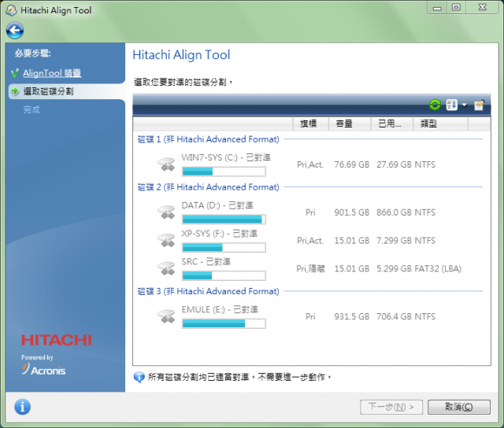Viewport: 504px width, 428px height.
Task: Sort by the capacity column header
Action: click(x=350, y=124)
